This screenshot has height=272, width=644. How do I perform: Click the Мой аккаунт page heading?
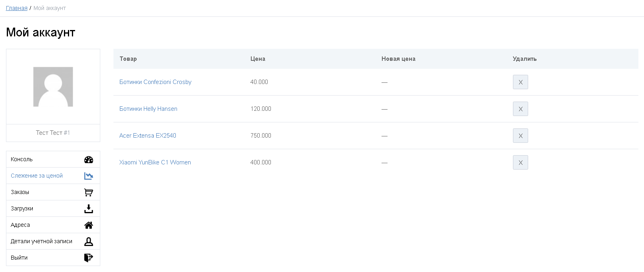(x=41, y=32)
